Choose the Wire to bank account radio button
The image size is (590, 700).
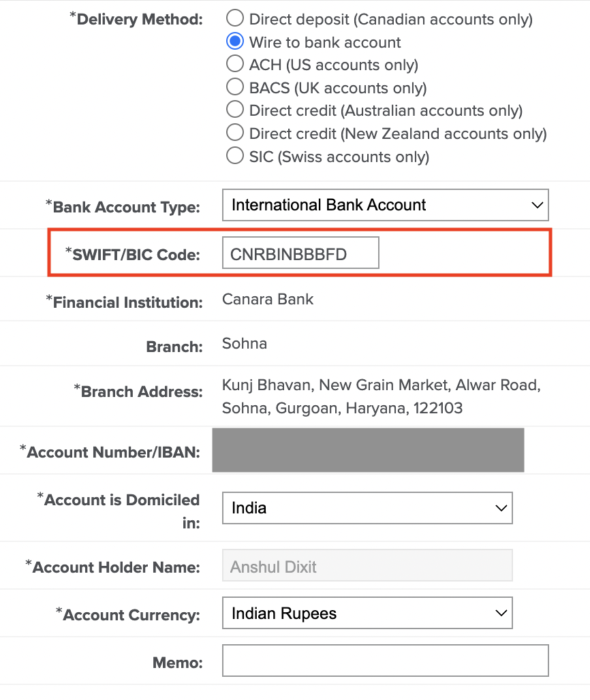coord(234,42)
